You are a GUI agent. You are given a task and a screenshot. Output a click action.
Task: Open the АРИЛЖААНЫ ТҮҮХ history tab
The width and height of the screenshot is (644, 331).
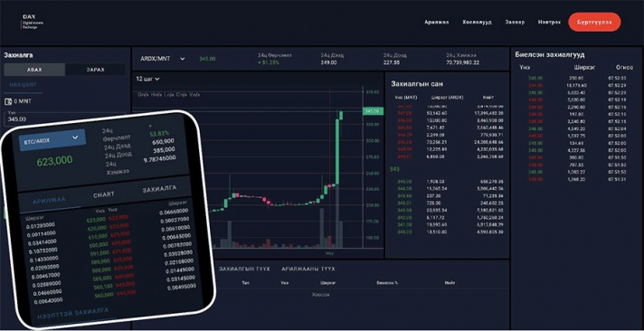308,269
